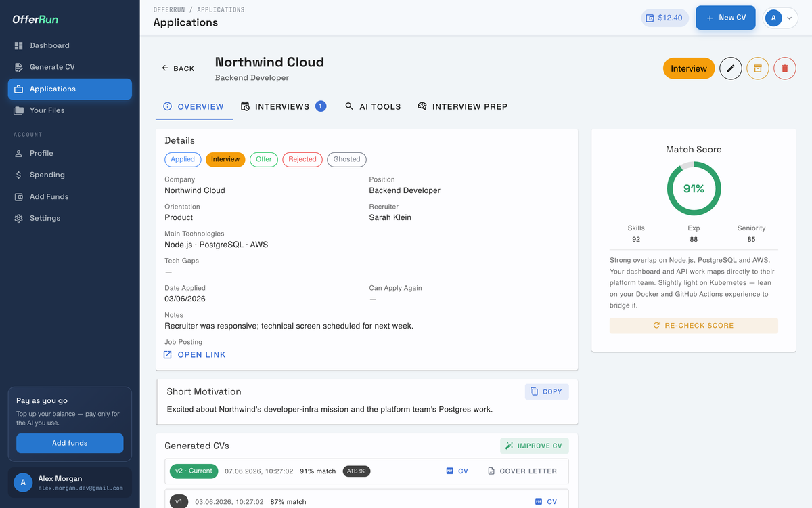This screenshot has height=508, width=812.
Task: Click the OFFERRUN breadcrumb
Action: 168,9
